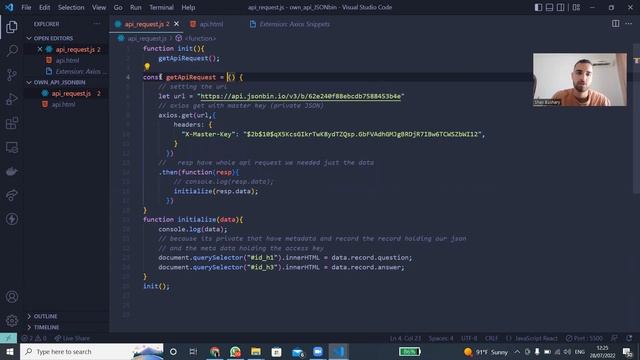Open Task View on the taskbar
This screenshot has width=640, height=360.
tap(193, 352)
